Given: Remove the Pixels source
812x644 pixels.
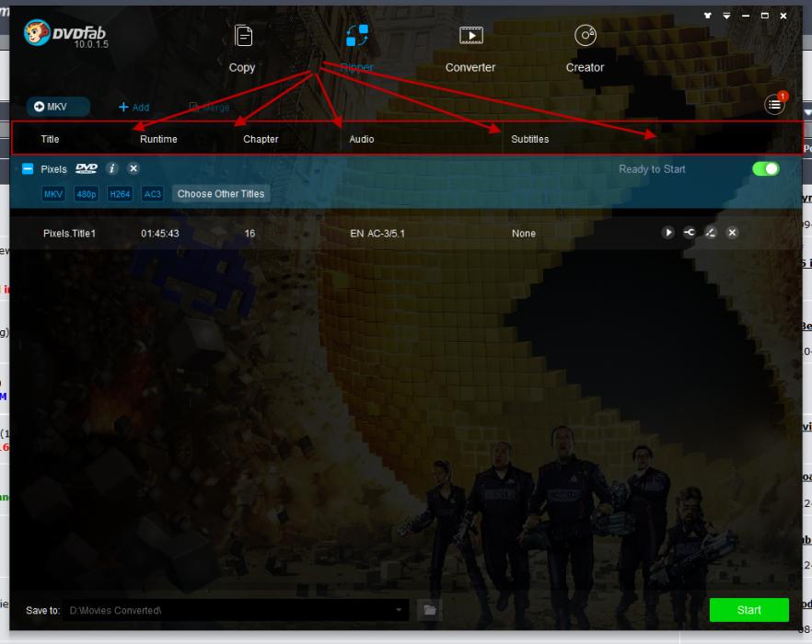Looking at the screenshot, I should [x=133, y=168].
